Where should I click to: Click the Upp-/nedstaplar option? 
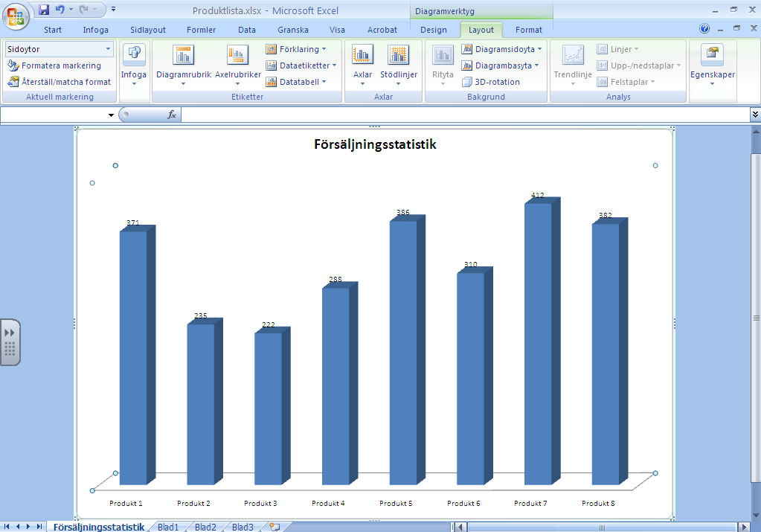pyautogui.click(x=639, y=65)
